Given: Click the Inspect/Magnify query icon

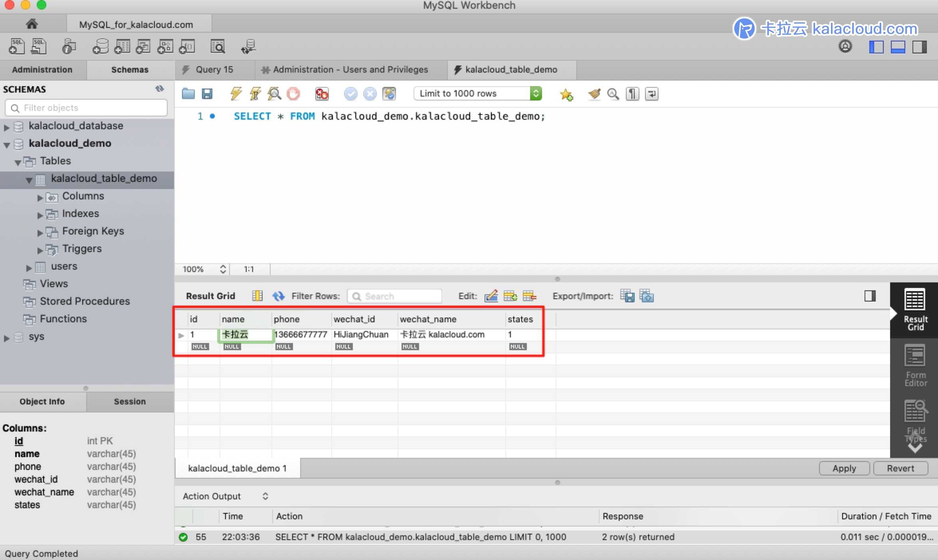Looking at the screenshot, I should coord(274,93).
